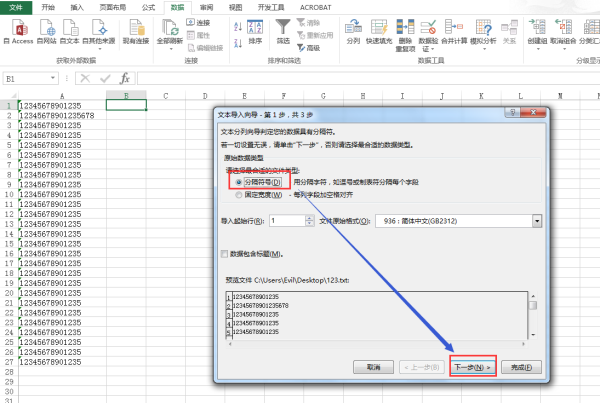Open the Connections (连接) item
The image size is (600, 403).
(198, 23)
